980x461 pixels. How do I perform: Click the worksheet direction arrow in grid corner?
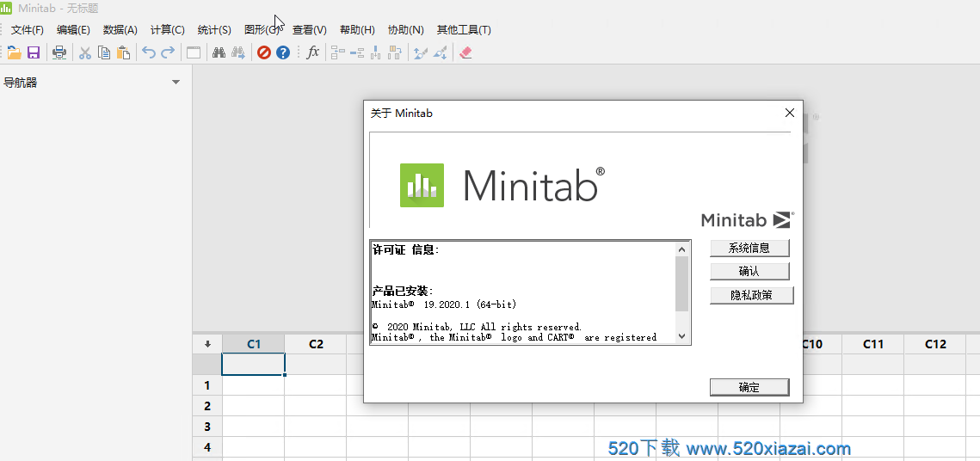click(x=207, y=344)
